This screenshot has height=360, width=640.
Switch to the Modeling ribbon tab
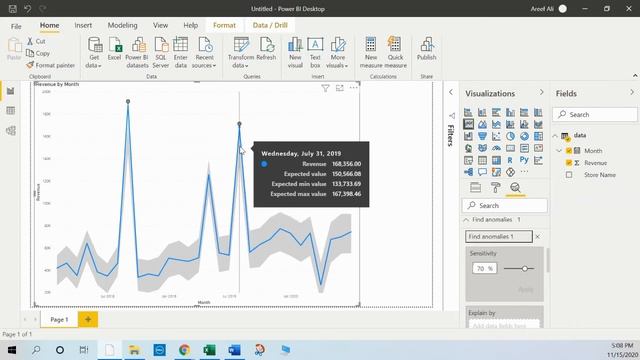point(122,25)
